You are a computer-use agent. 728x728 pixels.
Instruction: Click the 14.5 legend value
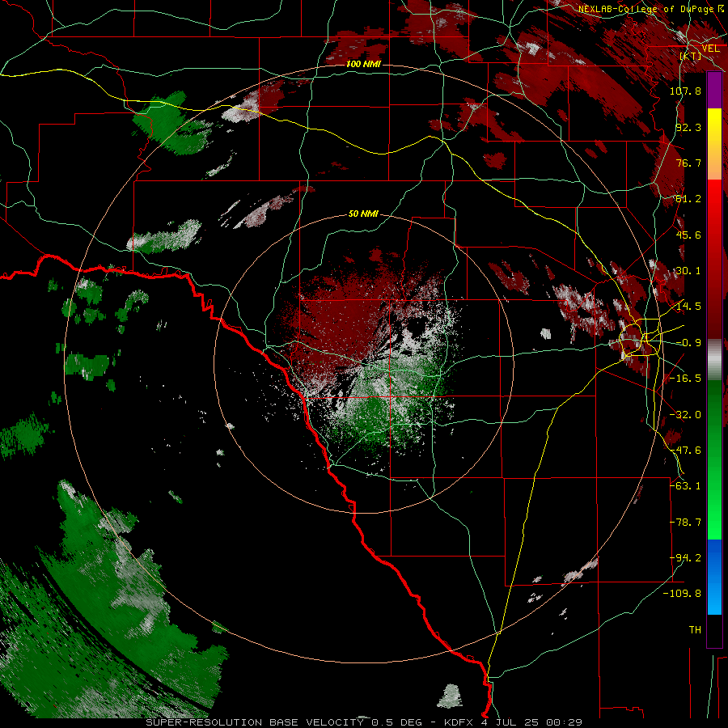click(688, 307)
